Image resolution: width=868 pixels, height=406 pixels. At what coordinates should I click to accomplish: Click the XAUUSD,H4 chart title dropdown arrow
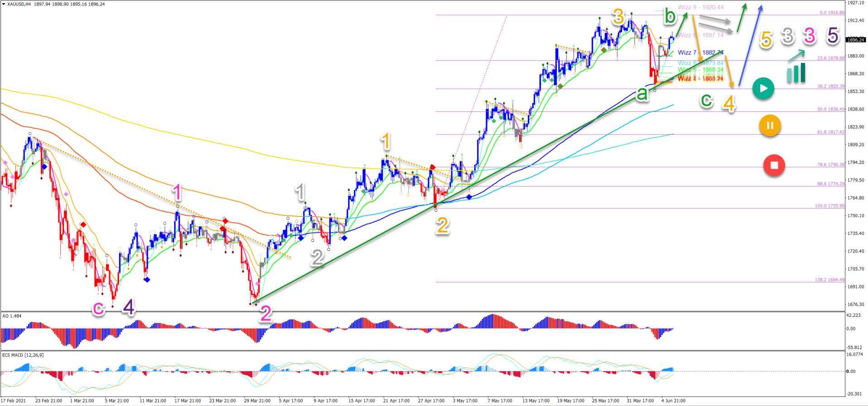pos(4,4)
